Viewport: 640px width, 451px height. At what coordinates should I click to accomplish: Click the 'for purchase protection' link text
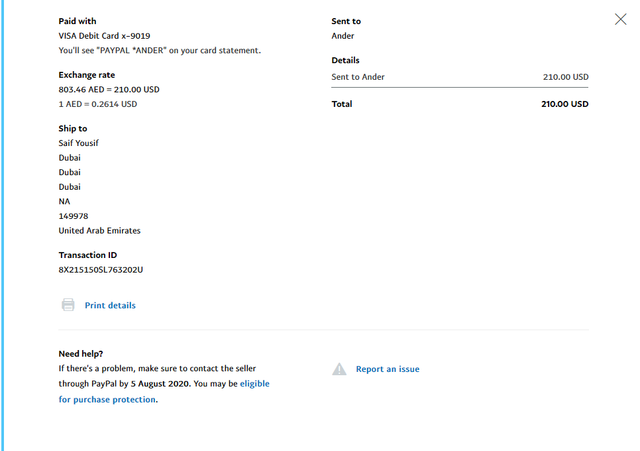[x=107, y=399]
